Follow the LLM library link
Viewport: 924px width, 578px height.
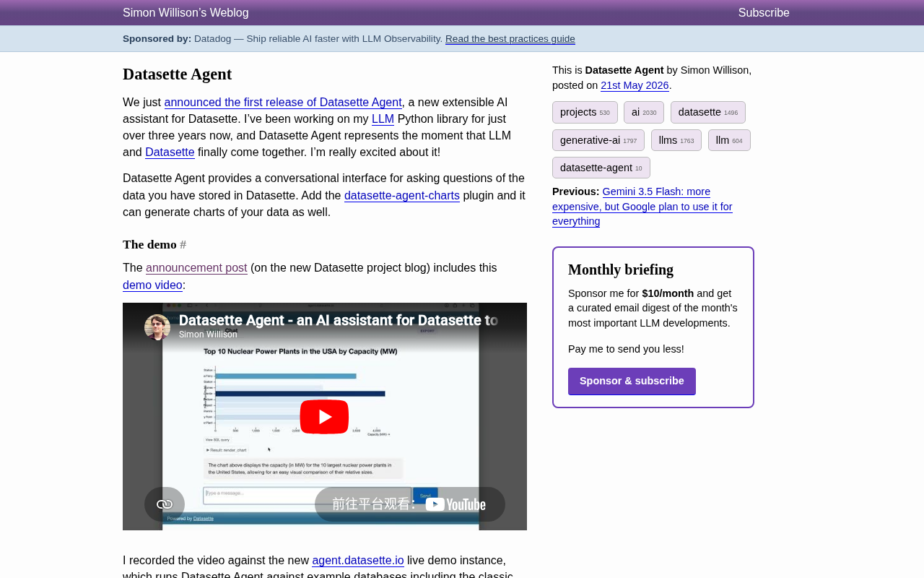tap(383, 119)
